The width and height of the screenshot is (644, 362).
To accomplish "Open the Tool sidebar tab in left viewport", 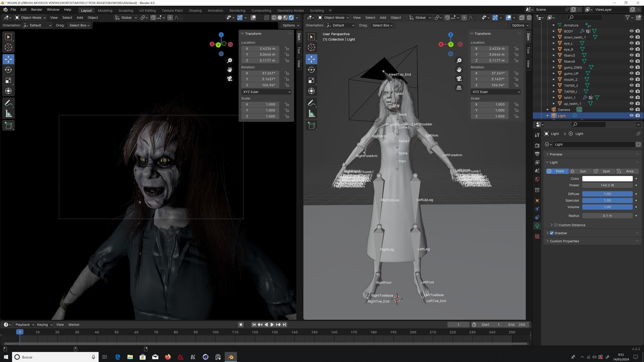I will click(299, 50).
